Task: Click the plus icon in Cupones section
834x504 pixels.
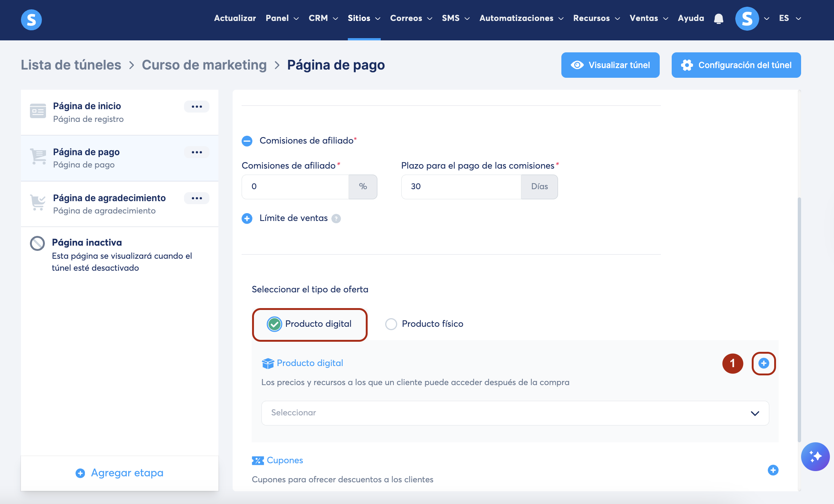Action: 773,470
